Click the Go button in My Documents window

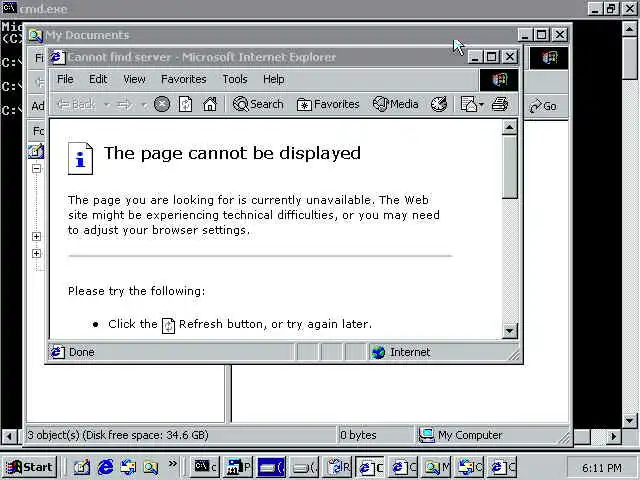[542, 106]
